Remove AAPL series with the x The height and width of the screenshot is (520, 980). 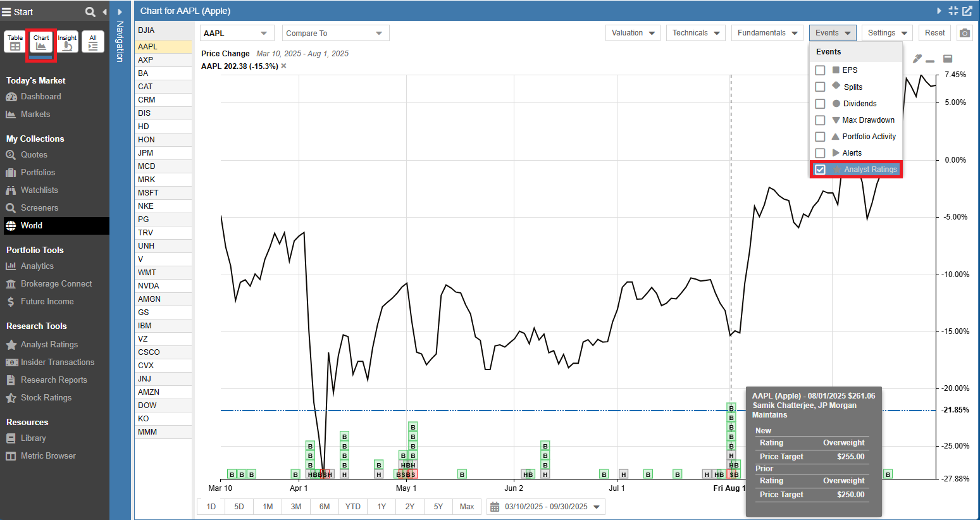click(x=283, y=66)
